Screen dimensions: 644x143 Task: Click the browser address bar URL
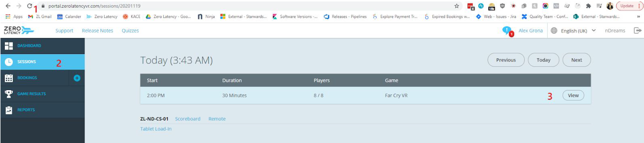[x=95, y=6]
